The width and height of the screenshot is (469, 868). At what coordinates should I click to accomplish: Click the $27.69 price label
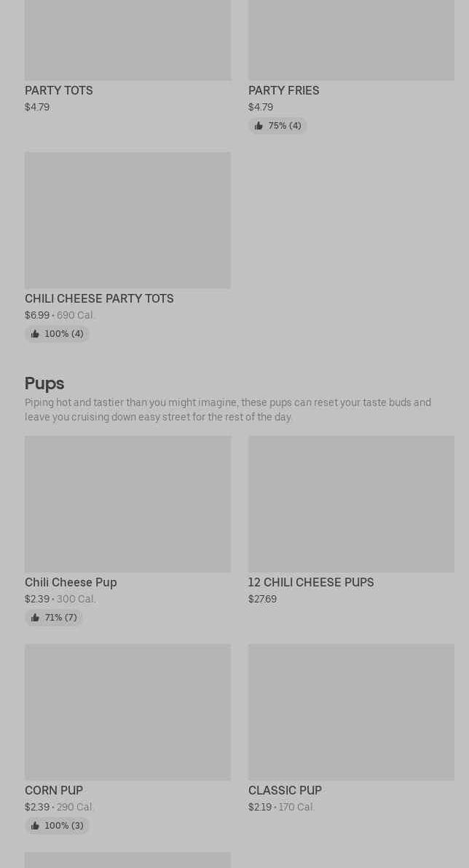[x=262, y=599]
